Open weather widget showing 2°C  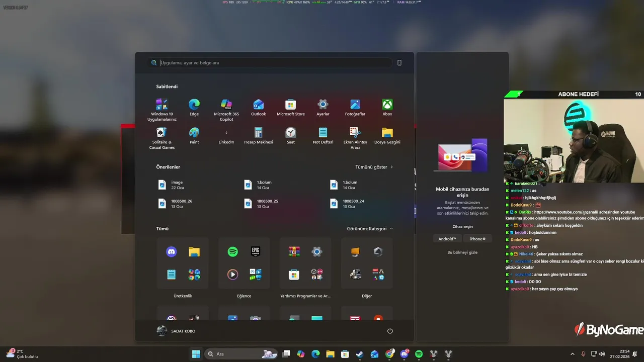click(x=22, y=354)
